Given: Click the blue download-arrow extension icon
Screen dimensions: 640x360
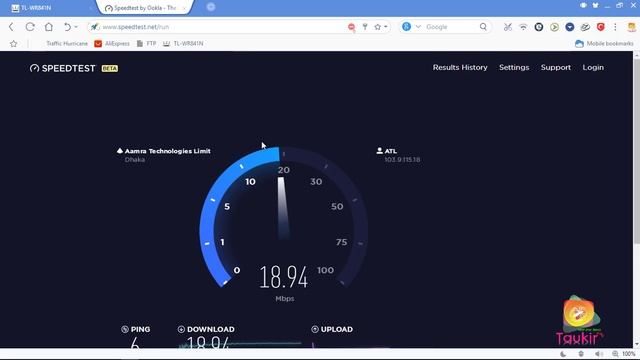Looking at the screenshot, I should (x=570, y=27).
